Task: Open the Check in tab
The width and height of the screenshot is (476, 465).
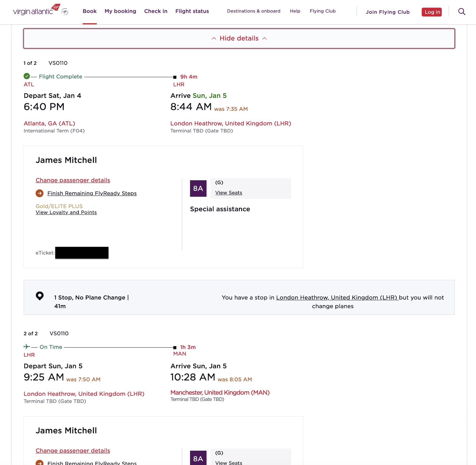Action: click(156, 11)
